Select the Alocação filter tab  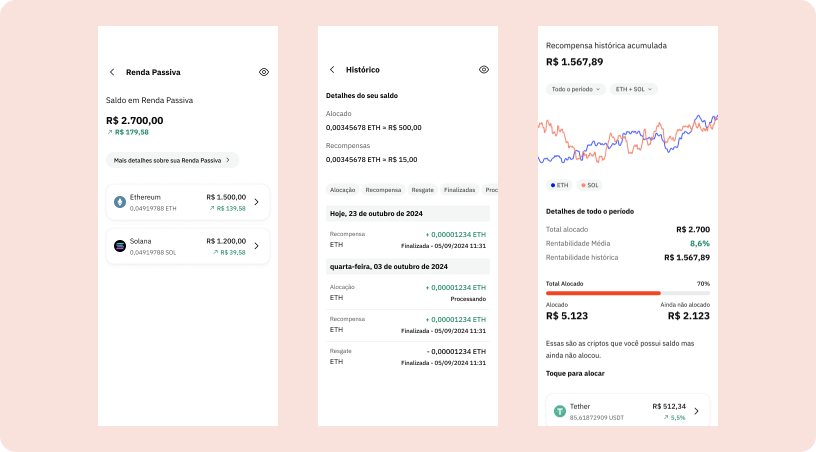pyautogui.click(x=343, y=189)
